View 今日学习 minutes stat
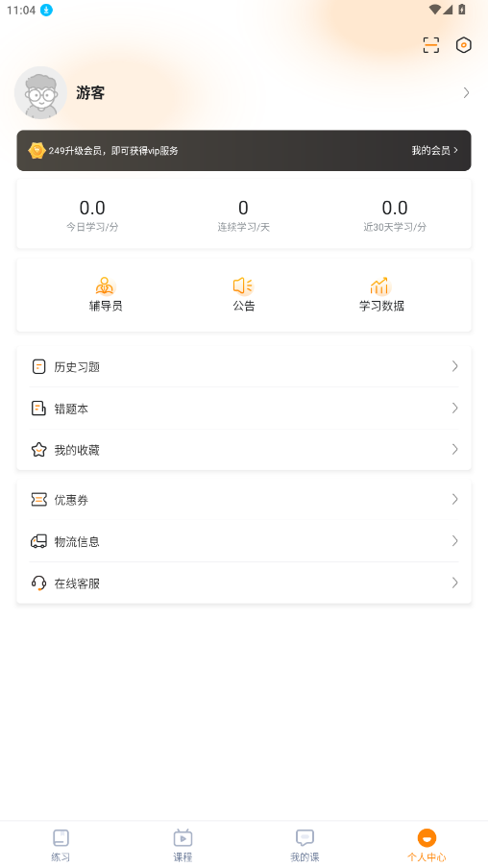 pyautogui.click(x=92, y=214)
